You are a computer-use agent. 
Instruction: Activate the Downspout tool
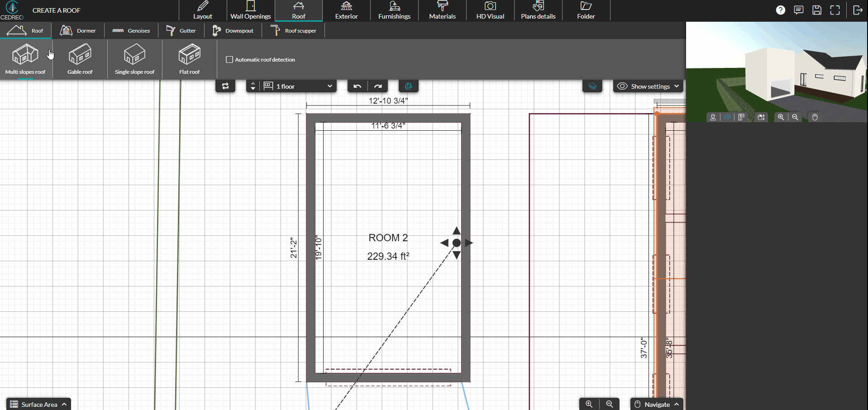pyautogui.click(x=233, y=30)
